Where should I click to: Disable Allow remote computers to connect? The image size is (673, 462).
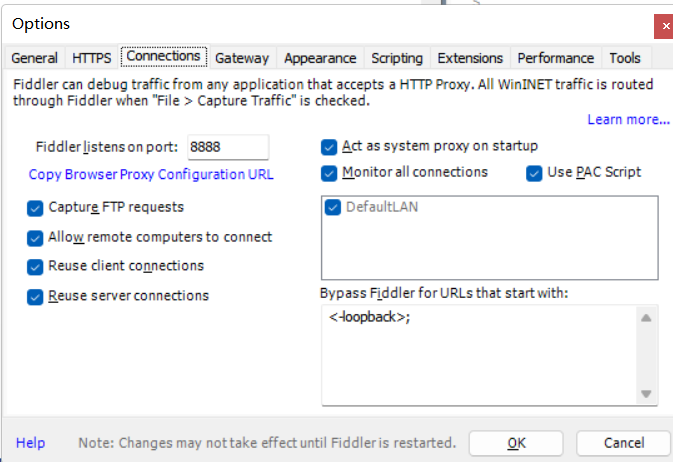[36, 238]
